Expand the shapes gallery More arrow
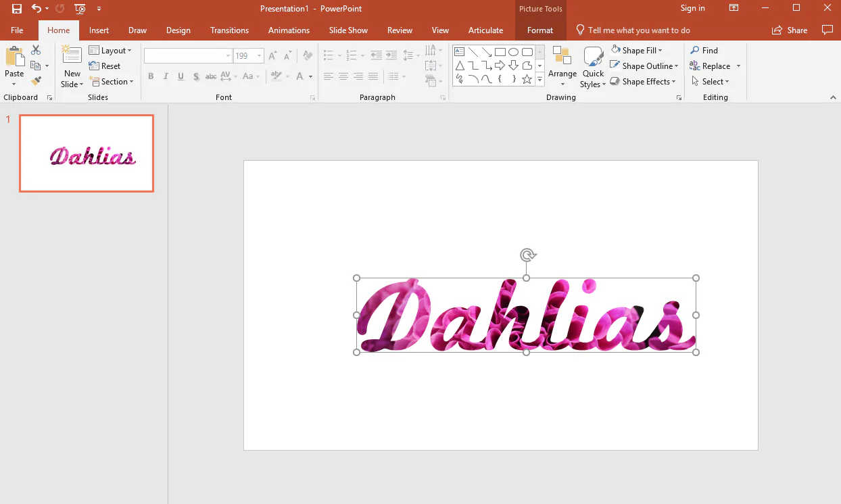841x504 pixels. pos(539,79)
